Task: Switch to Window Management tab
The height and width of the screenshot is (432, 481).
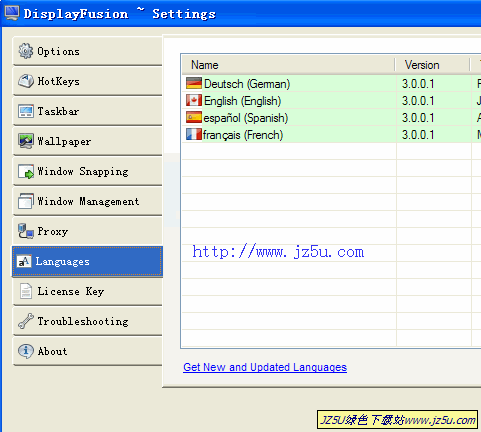Action: tap(87, 201)
